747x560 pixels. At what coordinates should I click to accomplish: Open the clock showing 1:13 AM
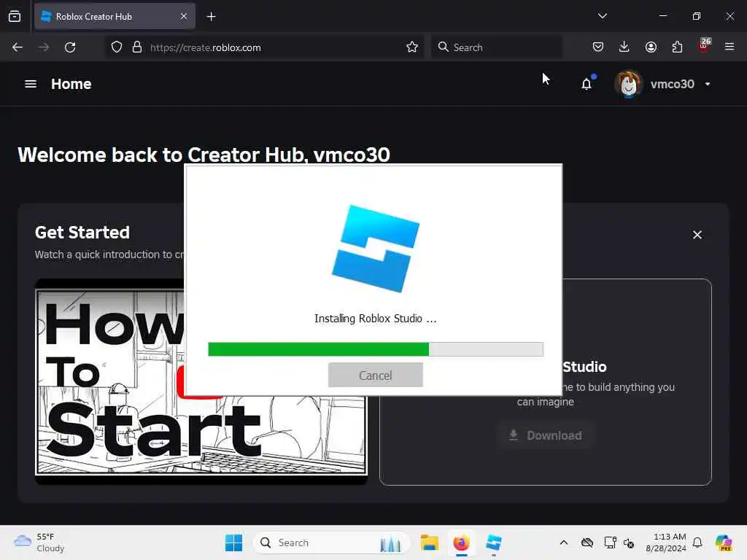[x=666, y=542]
